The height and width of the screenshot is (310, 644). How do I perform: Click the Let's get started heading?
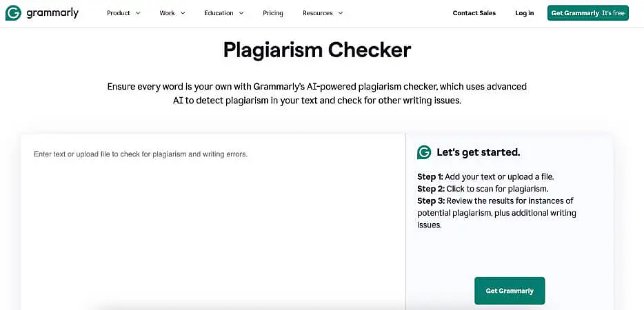click(x=478, y=152)
